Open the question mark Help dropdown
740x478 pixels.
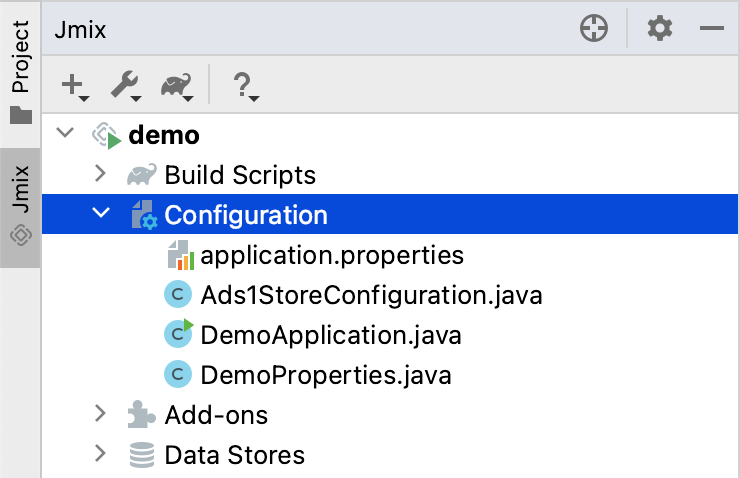tap(245, 87)
